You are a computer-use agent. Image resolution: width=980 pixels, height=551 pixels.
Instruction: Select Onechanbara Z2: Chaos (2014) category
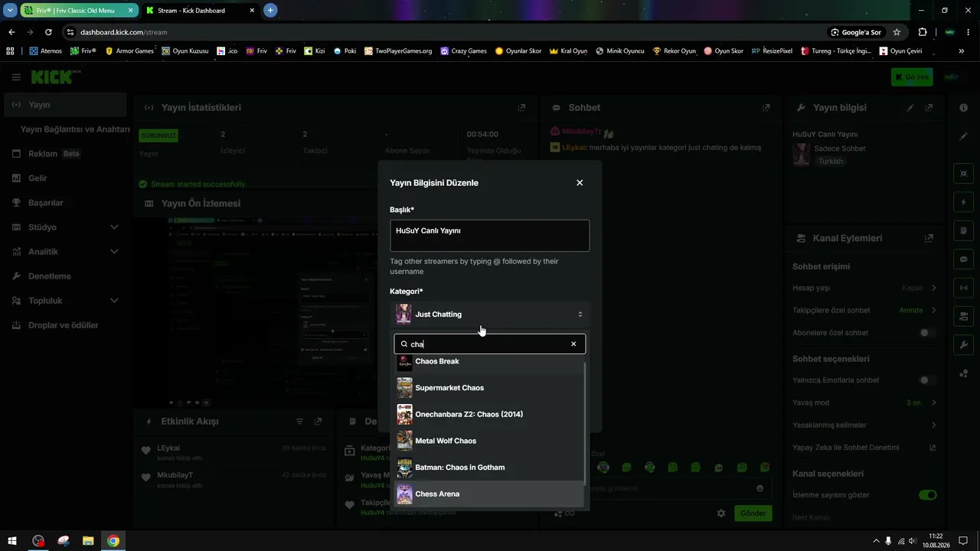pos(489,414)
